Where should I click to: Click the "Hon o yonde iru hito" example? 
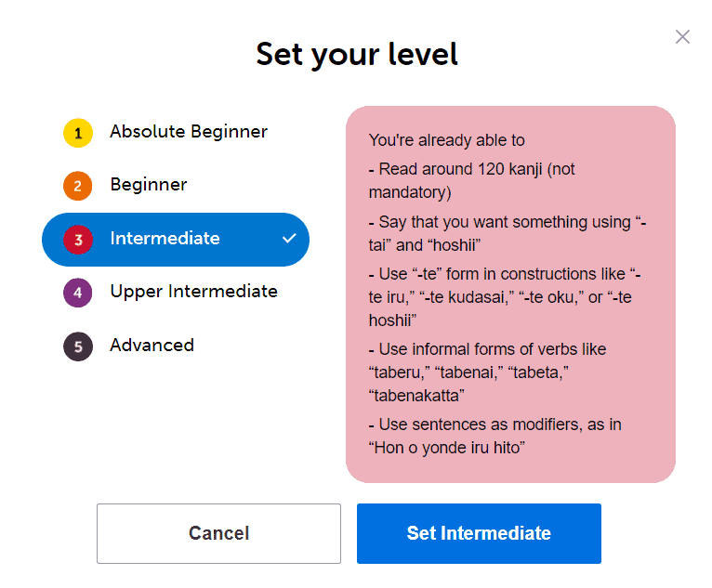point(448,447)
